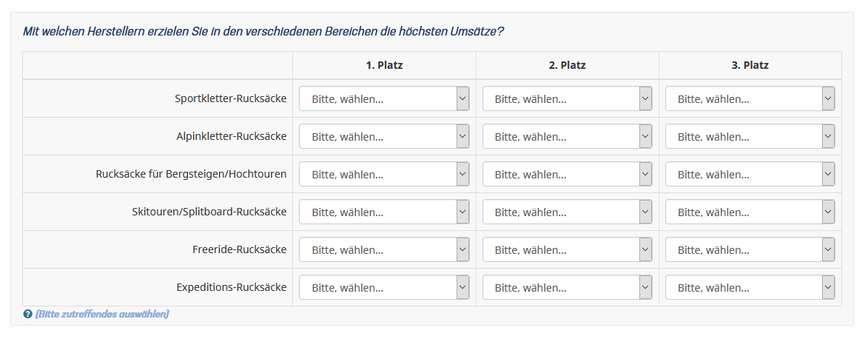
Task: Open 2. Platz dropdown for Sportkletter-Rucksäcke
Action: point(567,98)
